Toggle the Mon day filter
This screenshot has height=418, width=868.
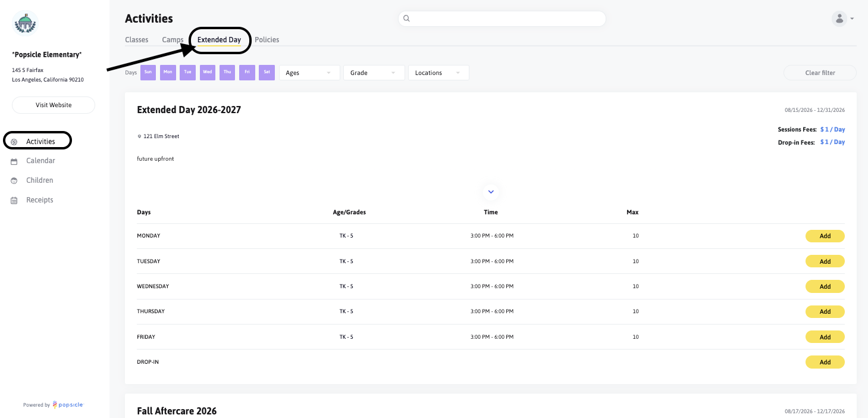[x=168, y=73]
